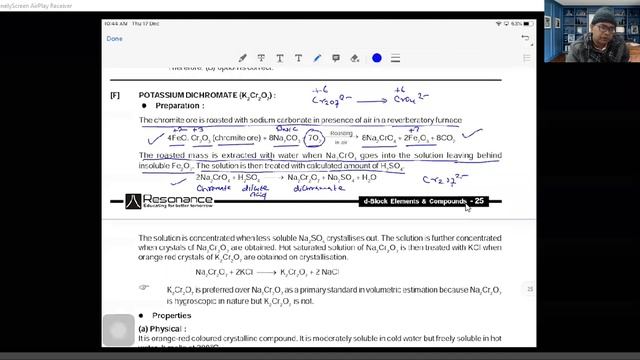Click the presenter webcam thumbnail
The width and height of the screenshot is (640, 360).
tap(592, 31)
